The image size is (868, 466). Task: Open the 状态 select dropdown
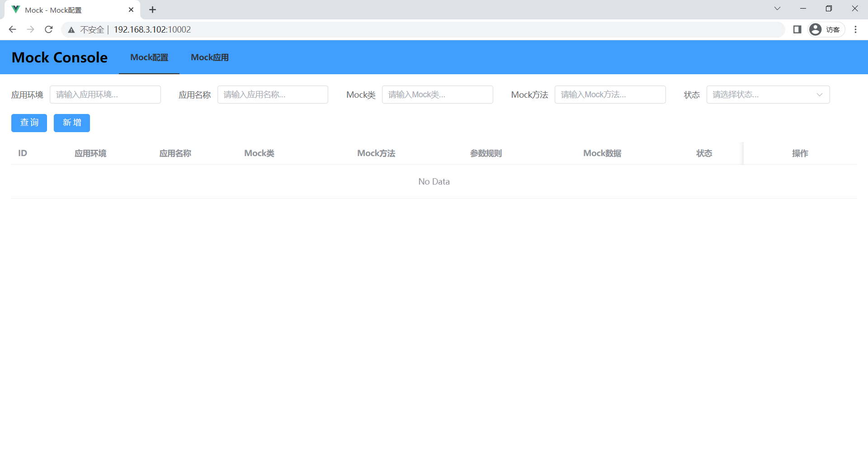768,95
